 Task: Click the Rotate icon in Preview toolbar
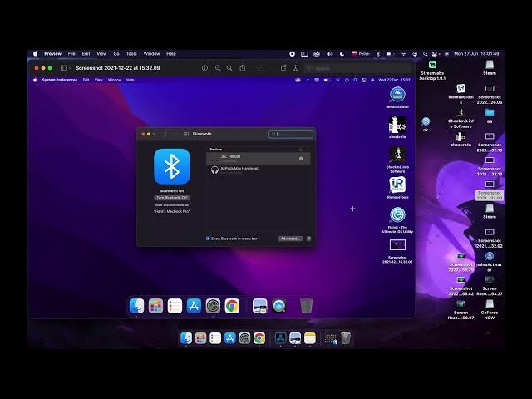point(283,68)
